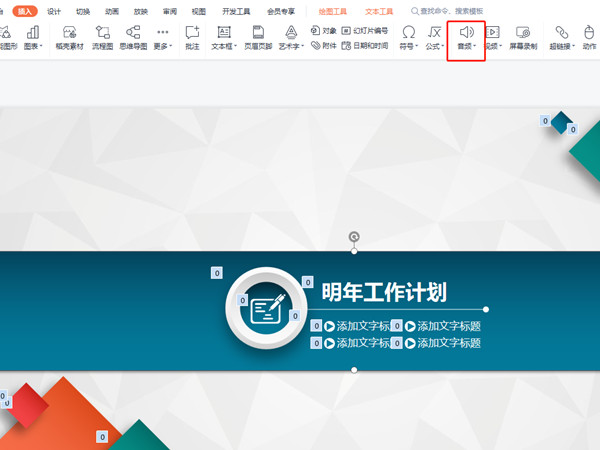Insert a 流程图 flowchart
Screen dimensions: 600x450
[102, 37]
